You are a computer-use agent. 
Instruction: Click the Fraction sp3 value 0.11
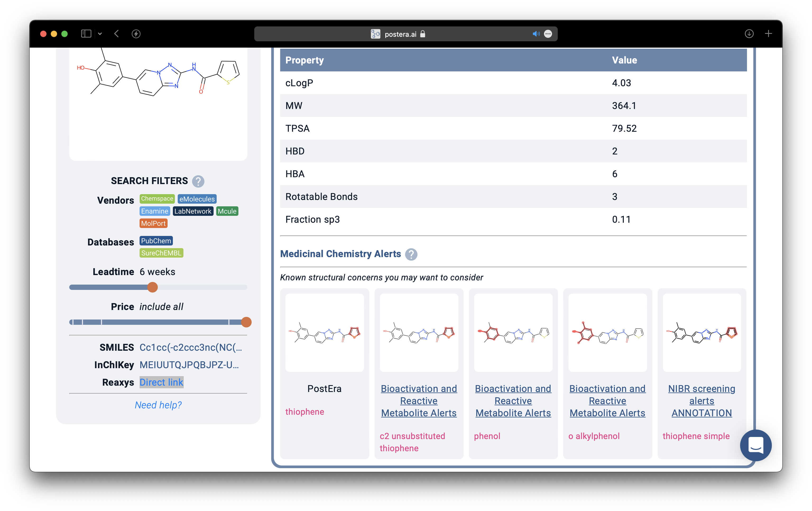click(x=621, y=219)
